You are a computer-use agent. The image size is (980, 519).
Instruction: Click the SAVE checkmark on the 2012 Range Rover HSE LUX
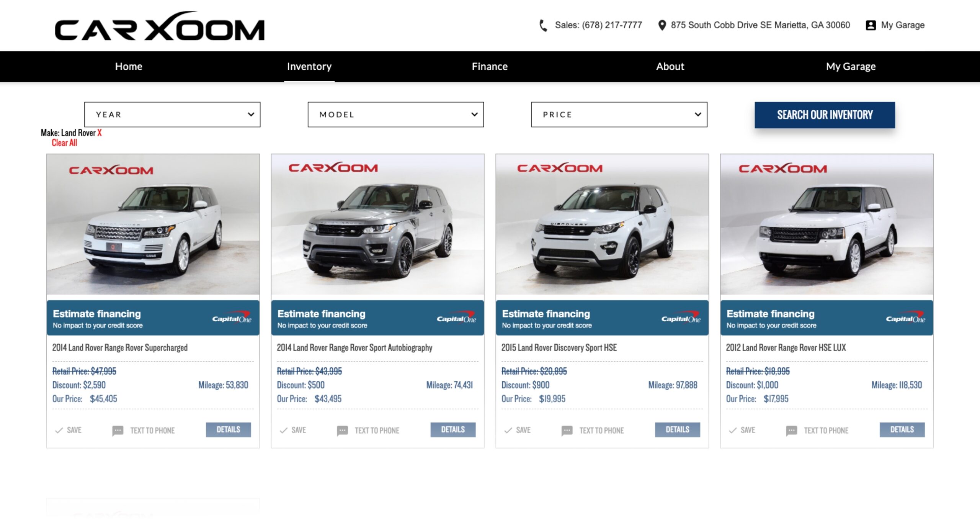(733, 430)
